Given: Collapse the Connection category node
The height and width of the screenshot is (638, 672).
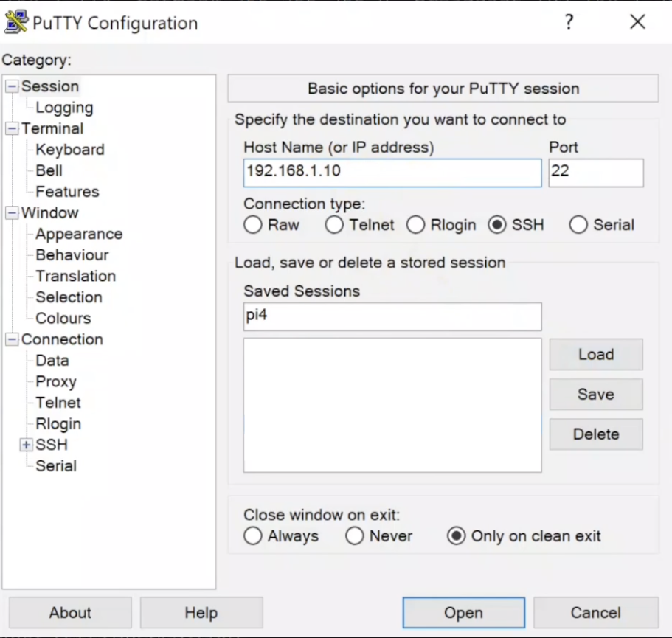Looking at the screenshot, I should pos(12,339).
